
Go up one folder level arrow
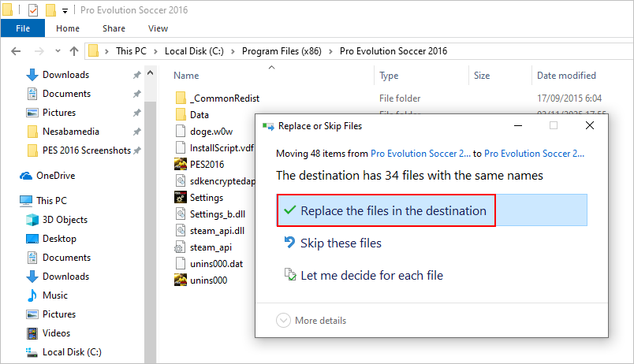tap(74, 51)
